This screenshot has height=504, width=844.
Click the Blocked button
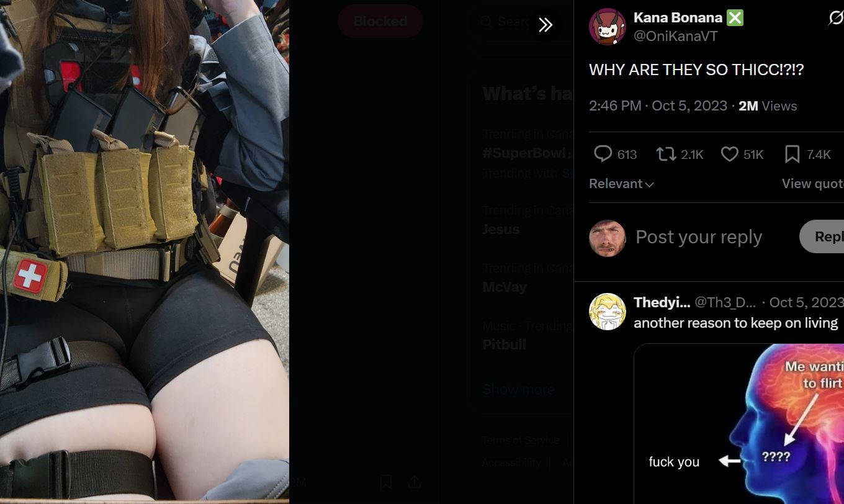click(x=380, y=21)
